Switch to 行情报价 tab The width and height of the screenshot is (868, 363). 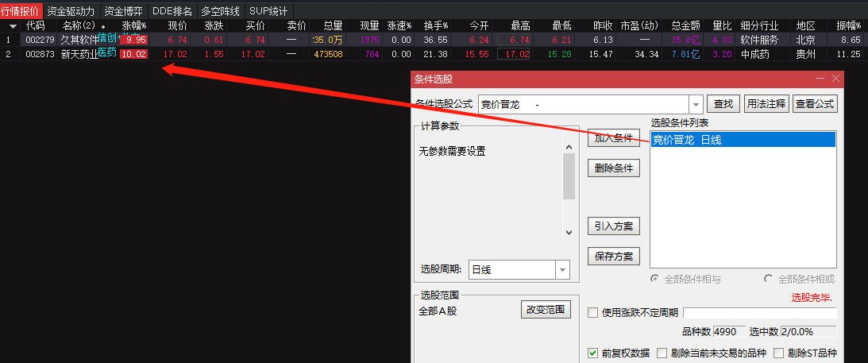(x=21, y=10)
